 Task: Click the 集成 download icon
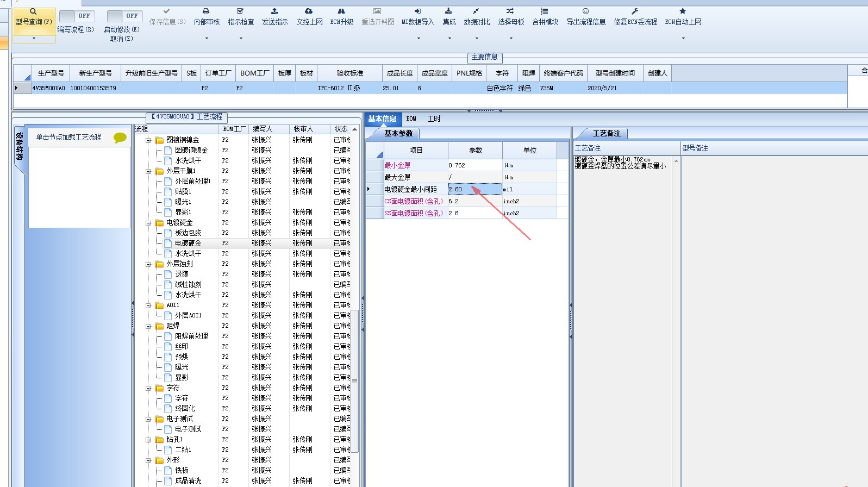[x=448, y=11]
